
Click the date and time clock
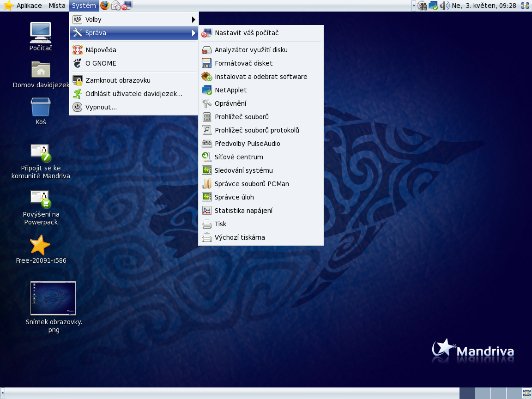[484, 6]
